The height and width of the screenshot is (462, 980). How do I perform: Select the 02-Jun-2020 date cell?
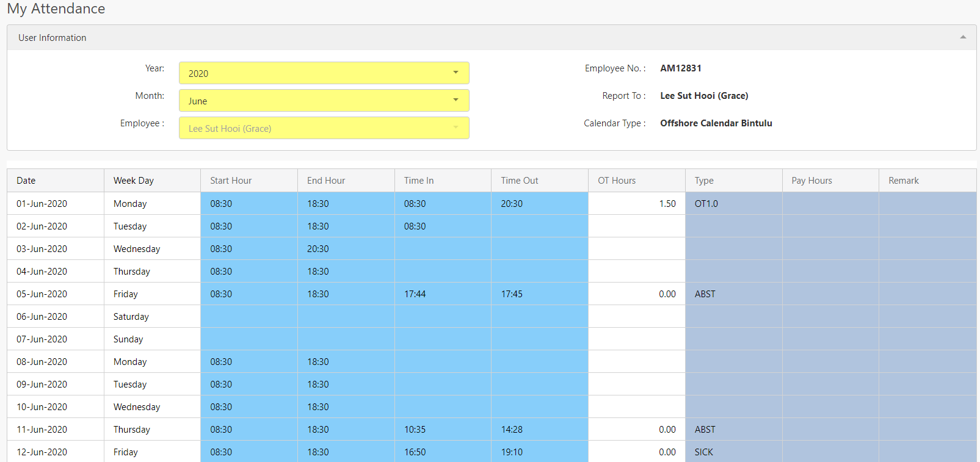(56, 226)
